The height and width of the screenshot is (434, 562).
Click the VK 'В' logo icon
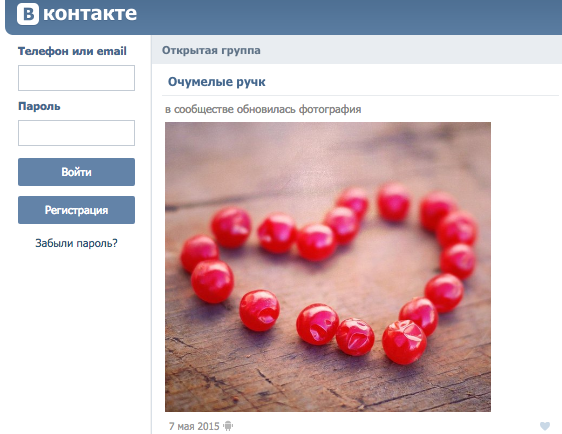point(28,14)
